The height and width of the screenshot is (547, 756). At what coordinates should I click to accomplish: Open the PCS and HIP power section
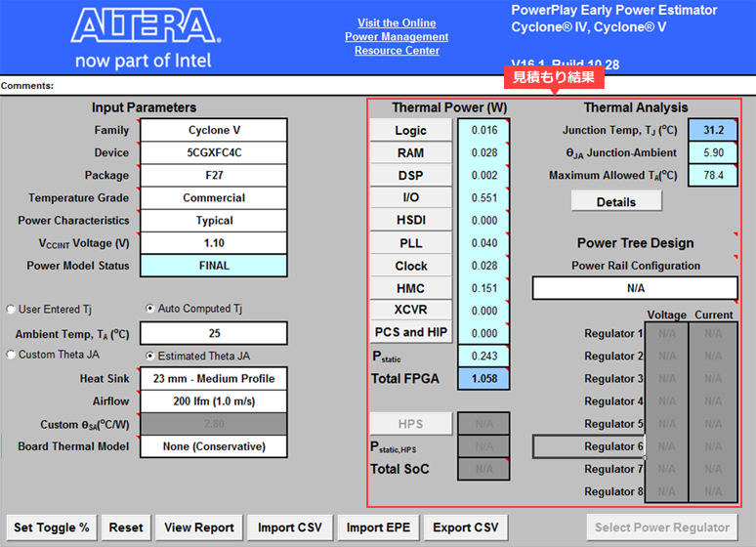point(411,332)
